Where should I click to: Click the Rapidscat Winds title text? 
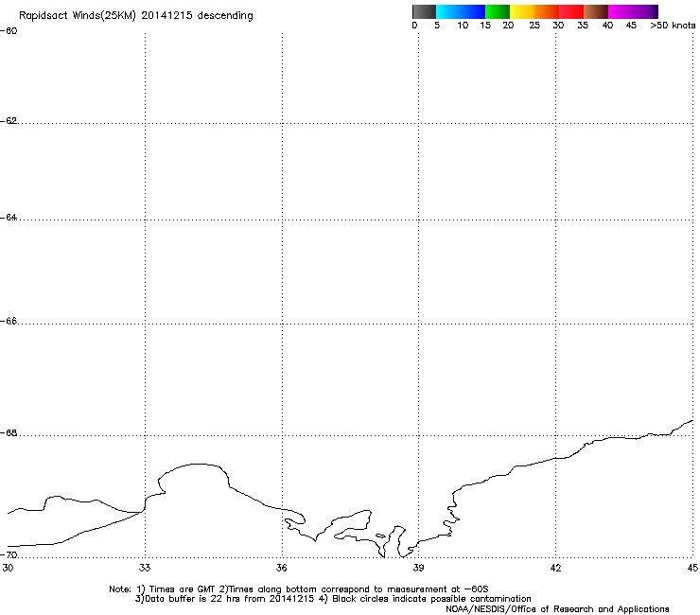pyautogui.click(x=135, y=16)
